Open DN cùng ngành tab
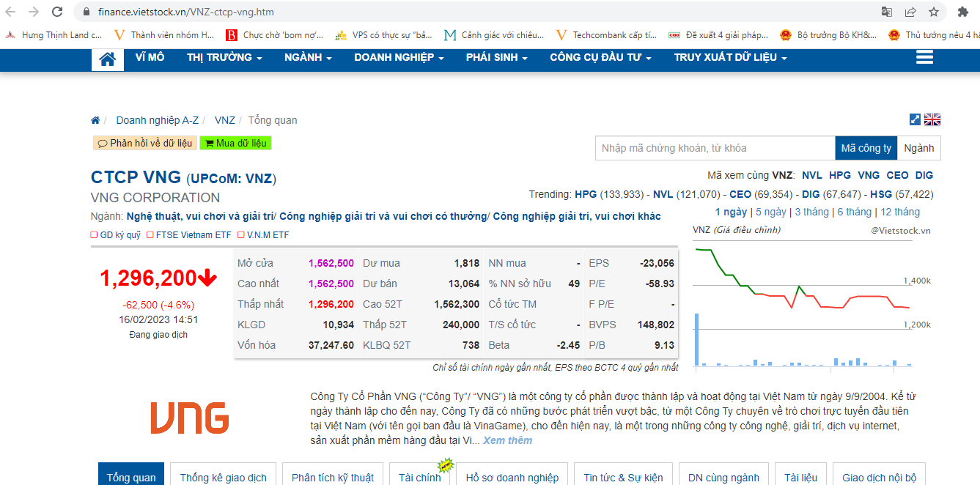This screenshot has height=485, width=980. point(724,474)
